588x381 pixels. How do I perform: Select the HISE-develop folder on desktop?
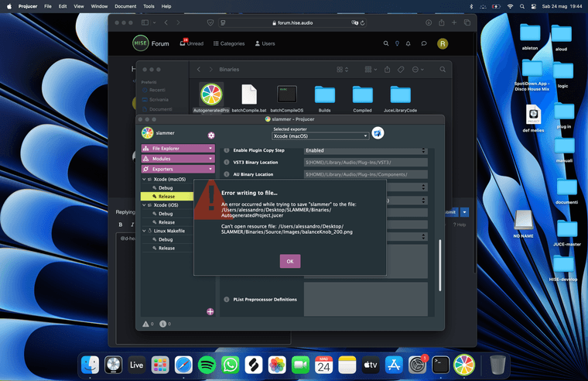pos(563,268)
